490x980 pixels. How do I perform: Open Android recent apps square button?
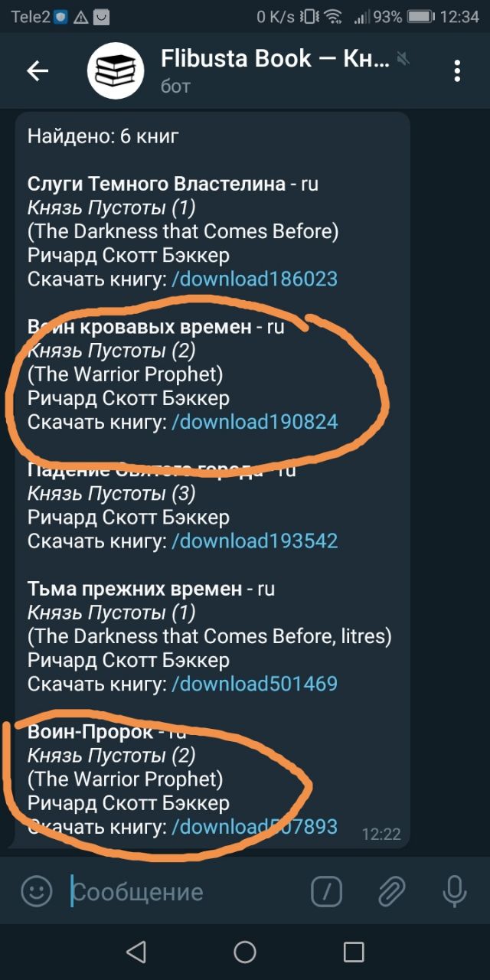click(354, 952)
